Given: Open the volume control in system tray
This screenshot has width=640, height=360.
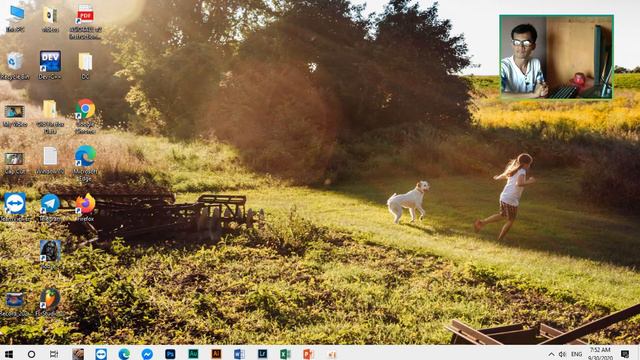Looking at the screenshot, I should [x=562, y=354].
